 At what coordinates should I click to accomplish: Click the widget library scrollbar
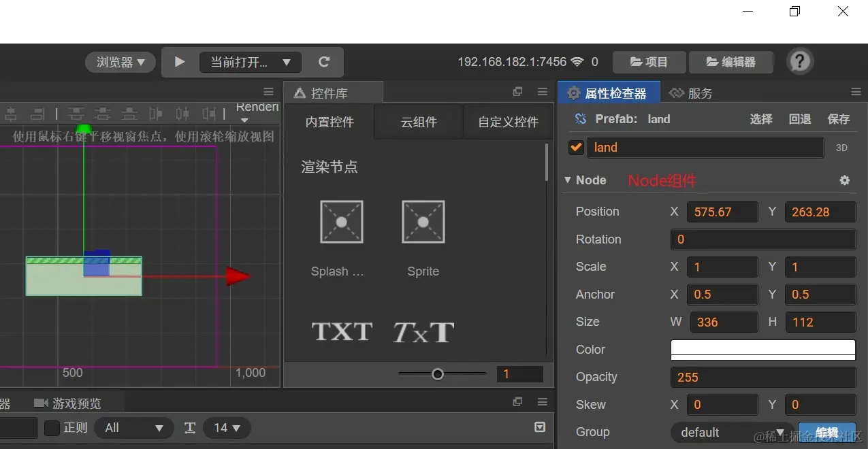(547, 162)
